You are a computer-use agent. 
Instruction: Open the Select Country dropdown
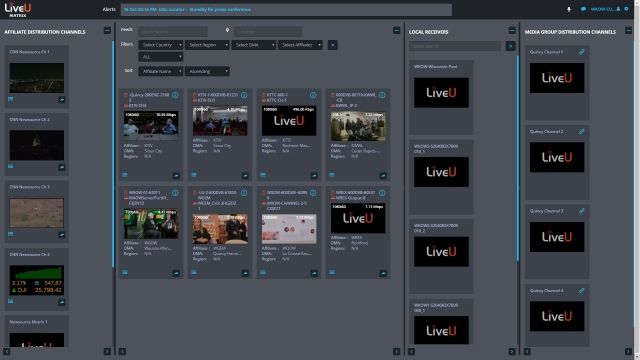(161, 45)
